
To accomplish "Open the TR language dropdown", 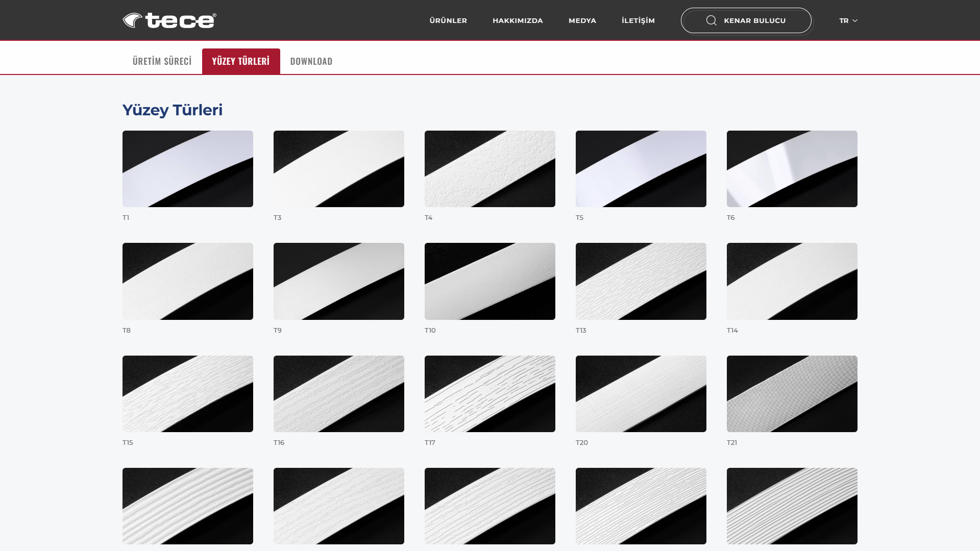I will [848, 20].
